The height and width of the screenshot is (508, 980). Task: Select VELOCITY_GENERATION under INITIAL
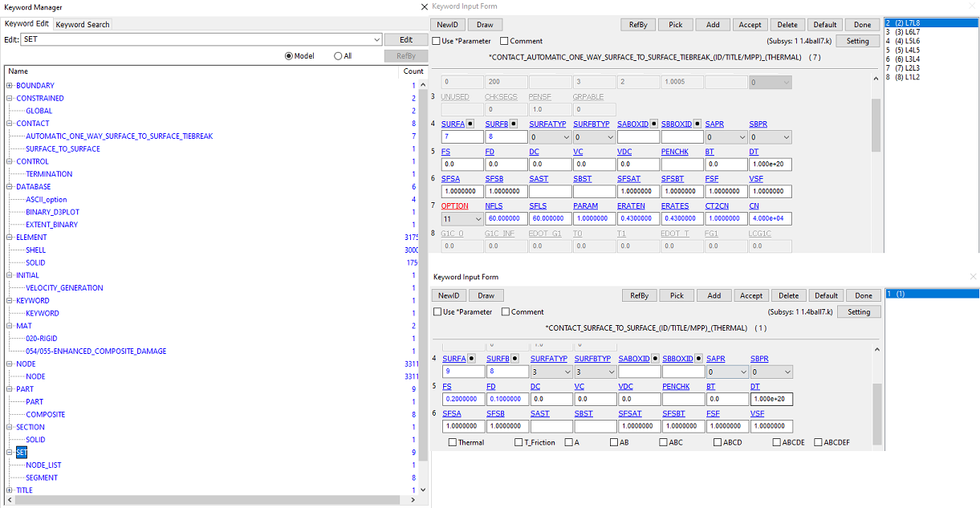click(x=64, y=288)
